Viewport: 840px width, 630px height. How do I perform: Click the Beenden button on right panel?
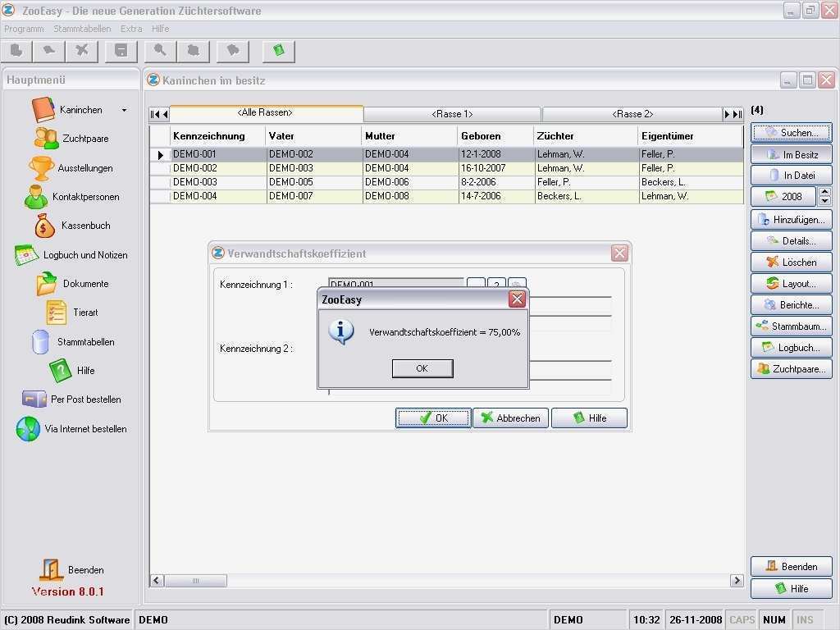792,567
